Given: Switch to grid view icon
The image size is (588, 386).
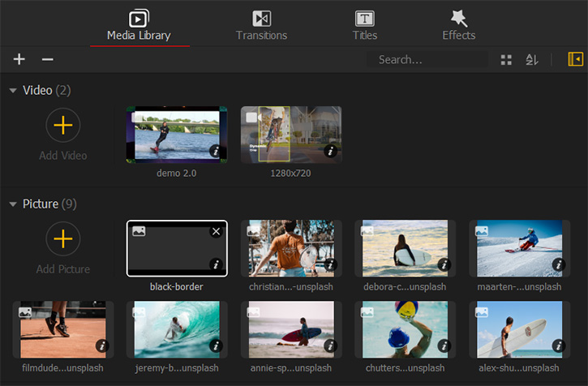Looking at the screenshot, I should (506, 60).
